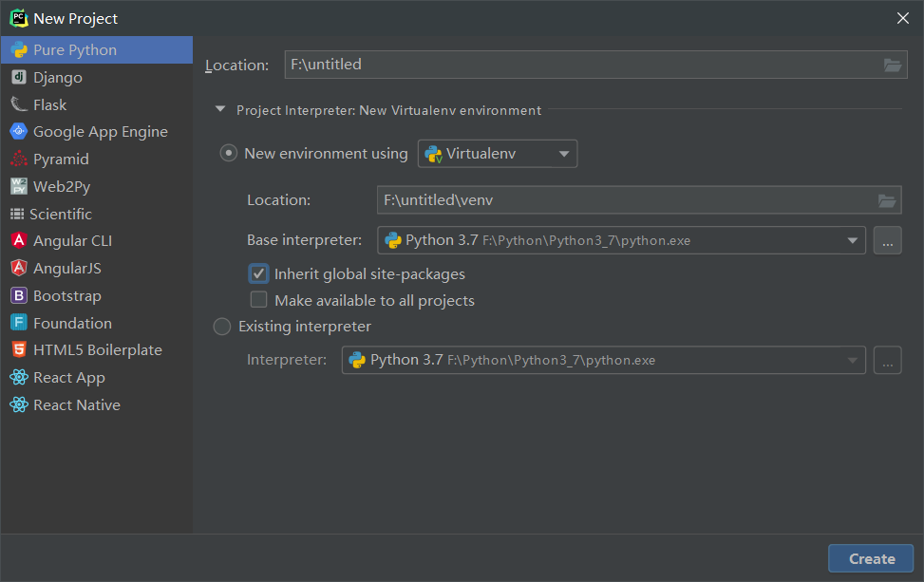This screenshot has width=924, height=582.
Task: Select the Django project type icon
Action: [19, 77]
